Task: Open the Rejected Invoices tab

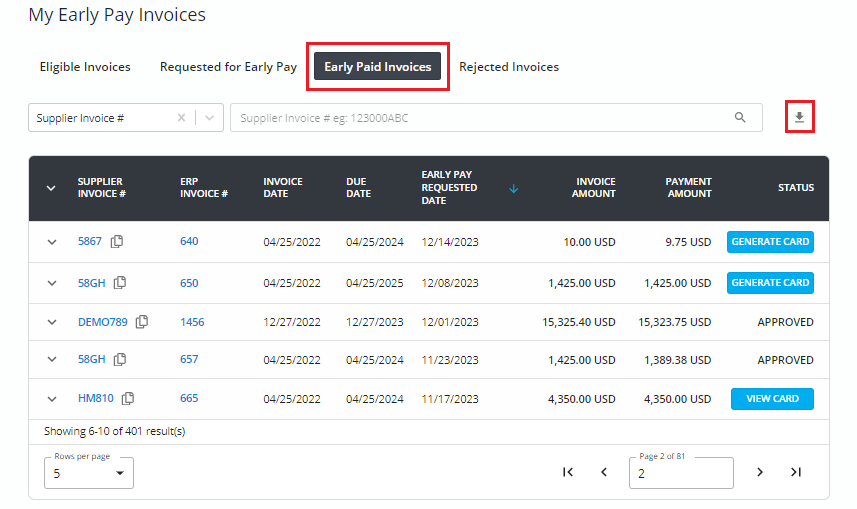Action: coord(509,67)
